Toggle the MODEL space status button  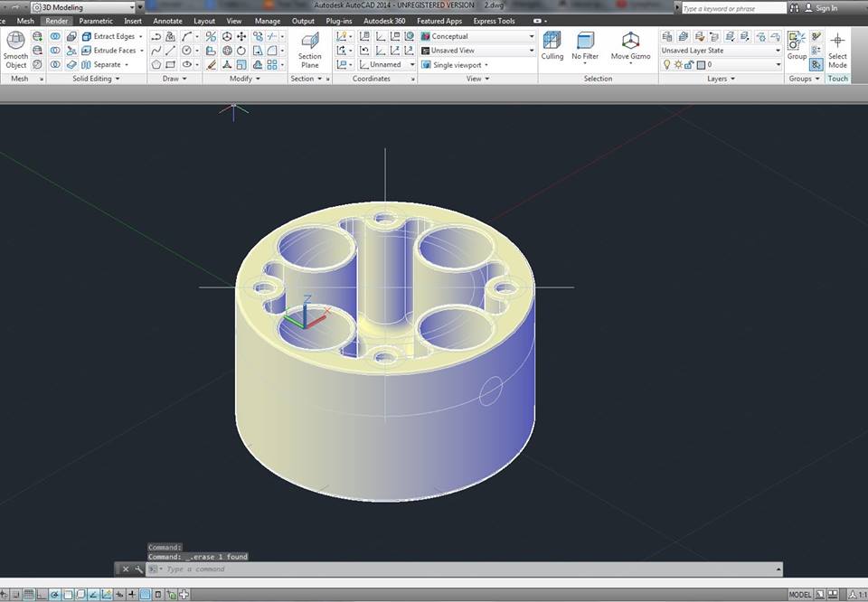pyautogui.click(x=799, y=595)
